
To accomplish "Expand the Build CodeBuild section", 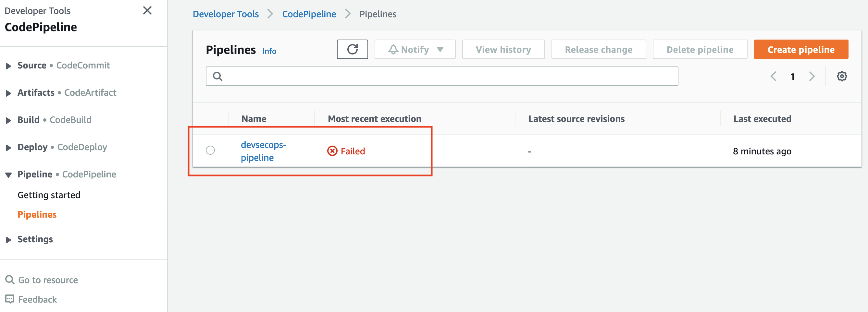I will click(8, 121).
